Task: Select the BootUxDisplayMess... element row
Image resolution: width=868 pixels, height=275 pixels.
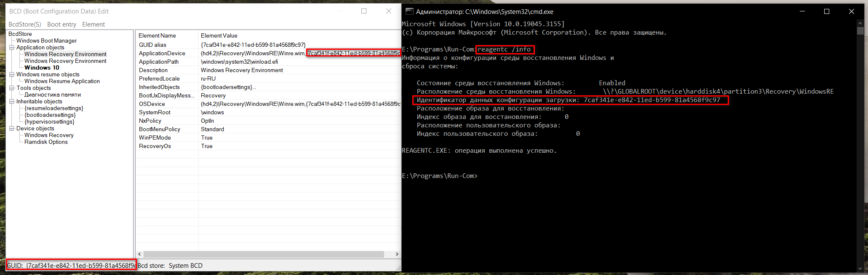Action: coord(268,95)
